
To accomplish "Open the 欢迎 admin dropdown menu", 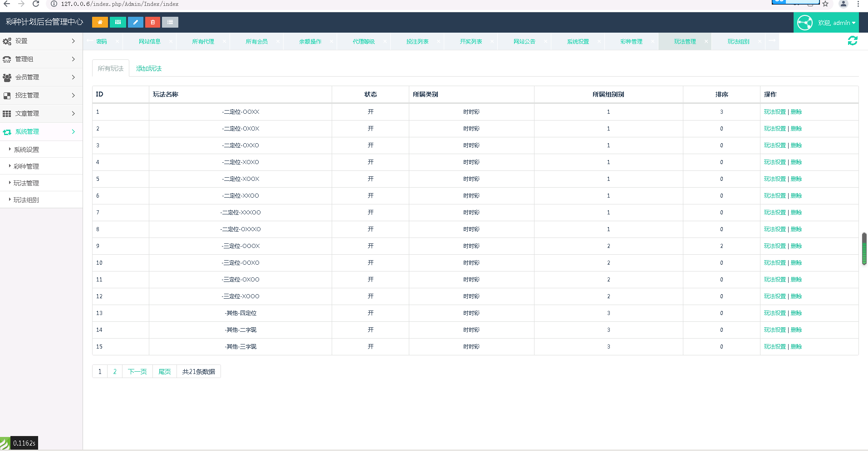I will tap(836, 23).
